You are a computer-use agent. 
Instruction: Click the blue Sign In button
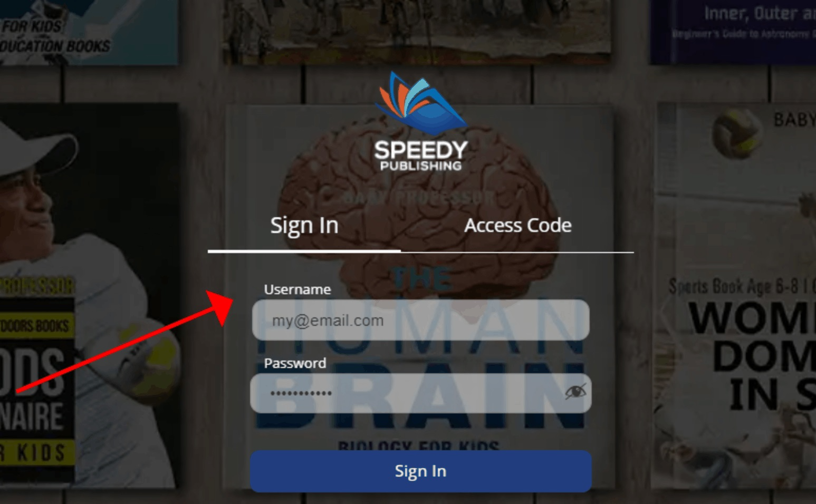coord(420,471)
